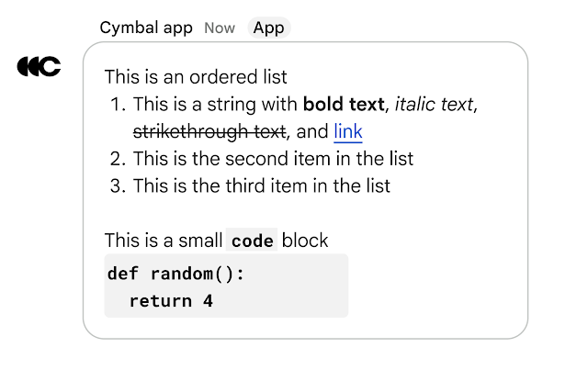The image size is (588, 370).
Task: Click list number 2 marker
Action: coord(117,159)
